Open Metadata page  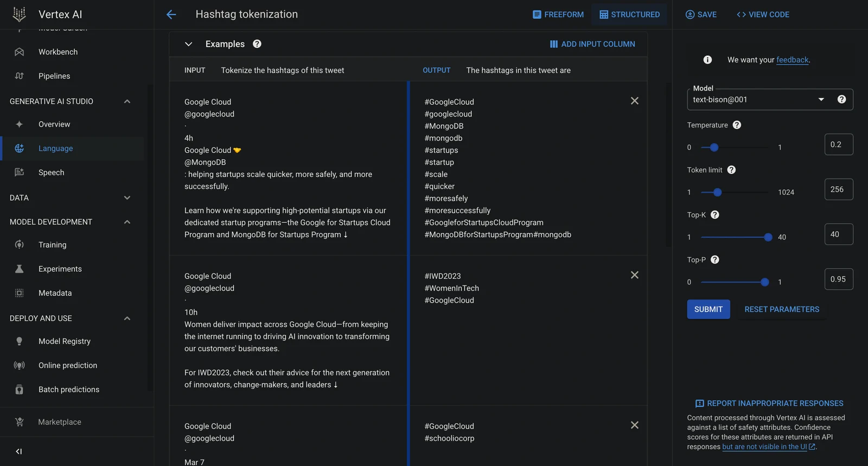coord(55,293)
